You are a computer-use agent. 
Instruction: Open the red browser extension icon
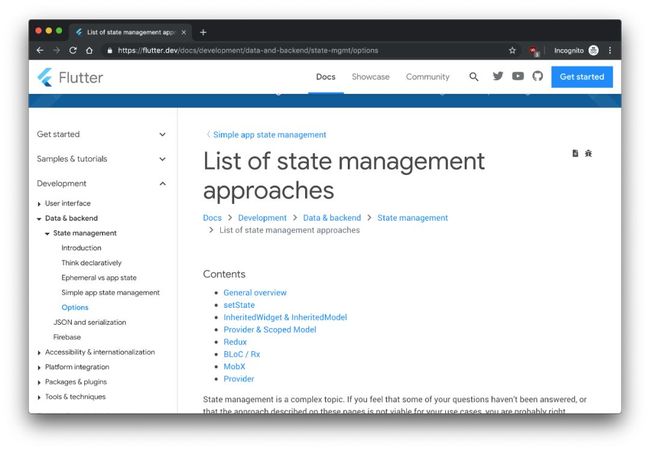coord(534,51)
